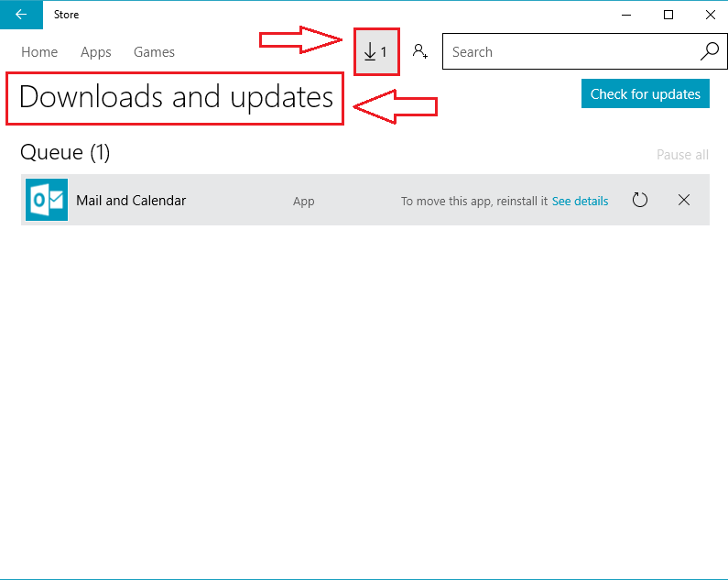This screenshot has height=580, width=728.
Task: Click the magnifier search icon
Action: click(710, 51)
